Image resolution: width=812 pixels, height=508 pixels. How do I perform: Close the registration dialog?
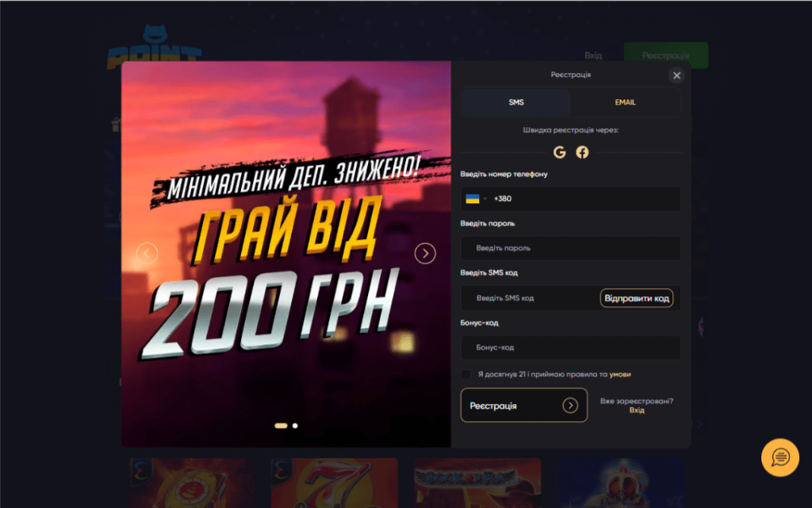pyautogui.click(x=676, y=75)
